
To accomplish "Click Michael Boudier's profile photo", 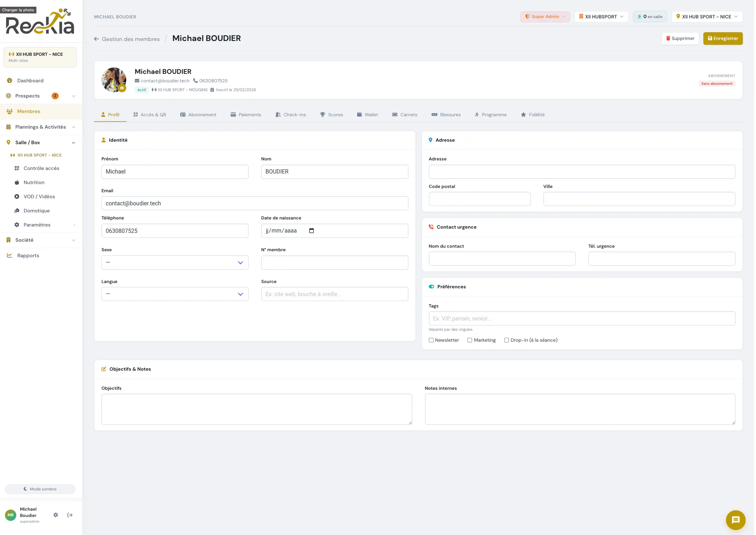I will 114,80.
